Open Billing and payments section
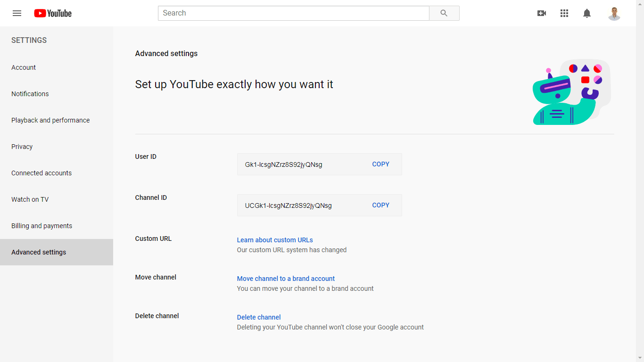Image resolution: width=644 pixels, height=362 pixels. pos(42,226)
